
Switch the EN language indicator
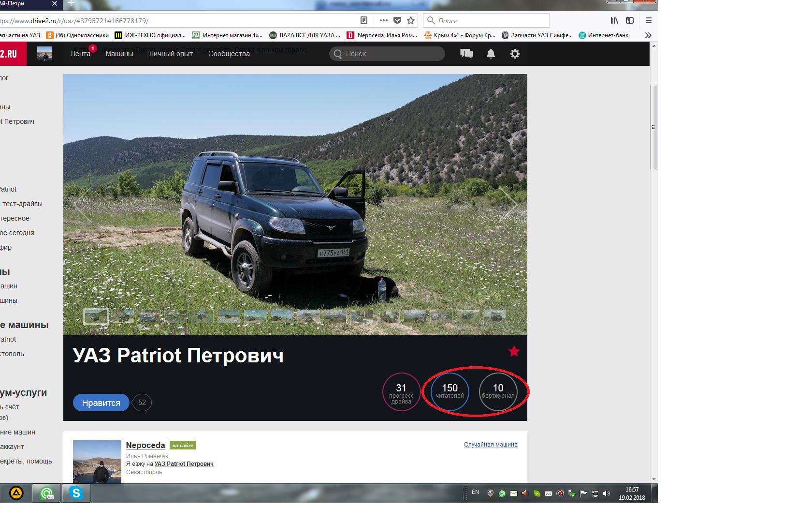(476, 492)
